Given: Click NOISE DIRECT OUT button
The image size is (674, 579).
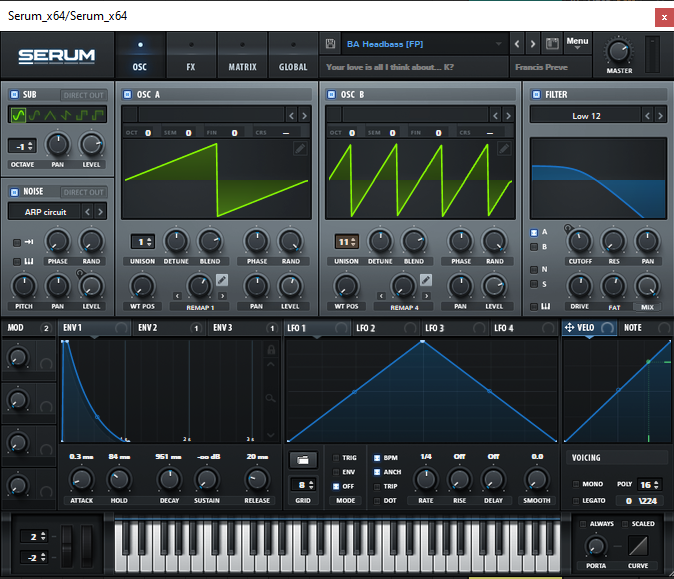Looking at the screenshot, I should pos(84,192).
